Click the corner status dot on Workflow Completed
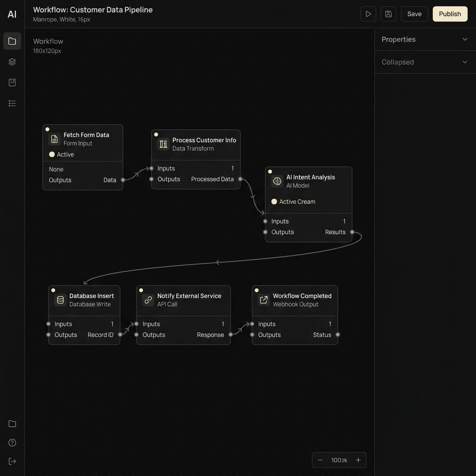Image resolution: width=476 pixels, height=476 pixels. pyautogui.click(x=257, y=290)
